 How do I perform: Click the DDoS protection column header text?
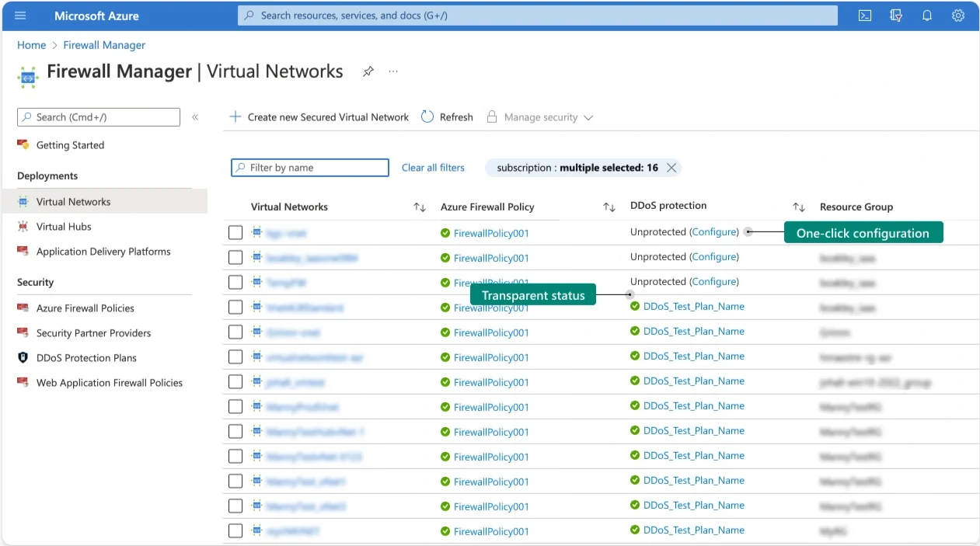(668, 206)
